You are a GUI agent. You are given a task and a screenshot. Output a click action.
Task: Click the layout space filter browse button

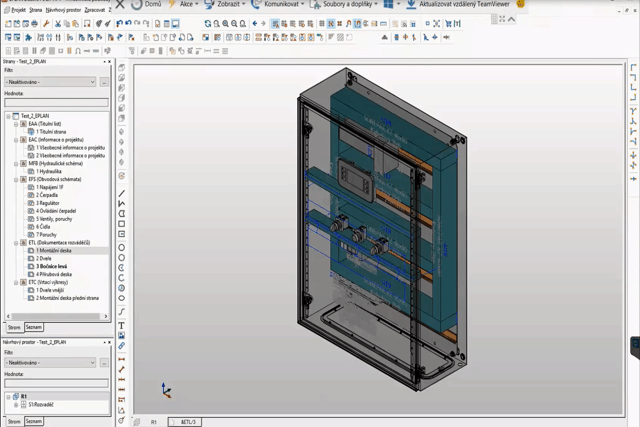click(104, 363)
